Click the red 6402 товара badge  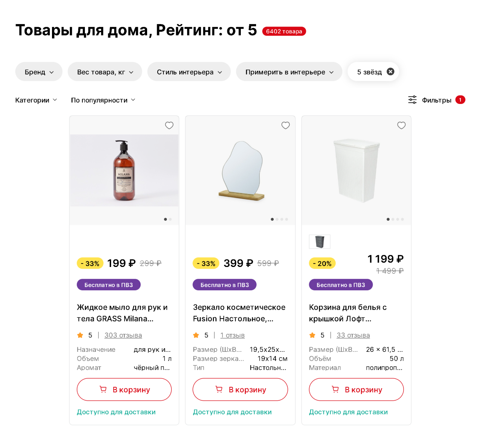coord(284,31)
